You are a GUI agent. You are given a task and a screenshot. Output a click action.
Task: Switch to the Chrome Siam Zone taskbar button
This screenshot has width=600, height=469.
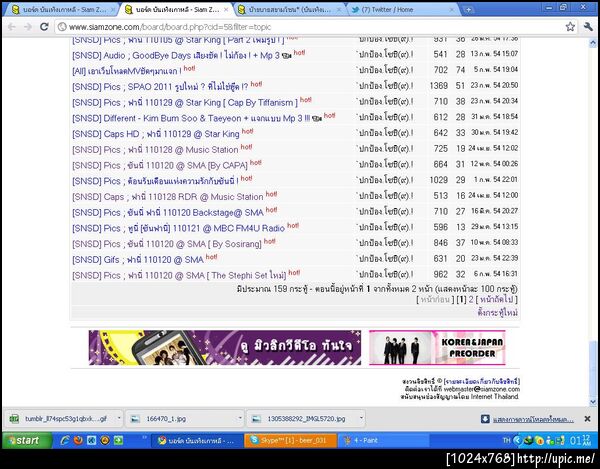[x=197, y=440]
